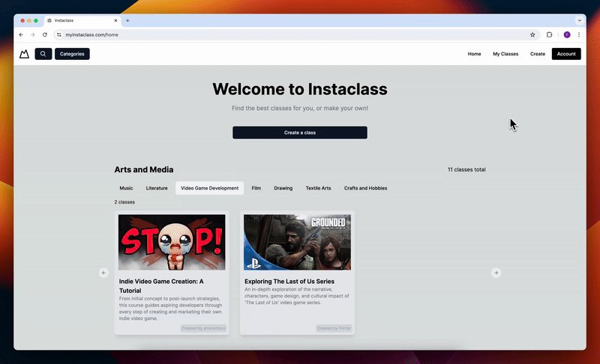The image size is (600, 364).
Task: Select the Crafts and Hobbies tab
Action: click(365, 188)
